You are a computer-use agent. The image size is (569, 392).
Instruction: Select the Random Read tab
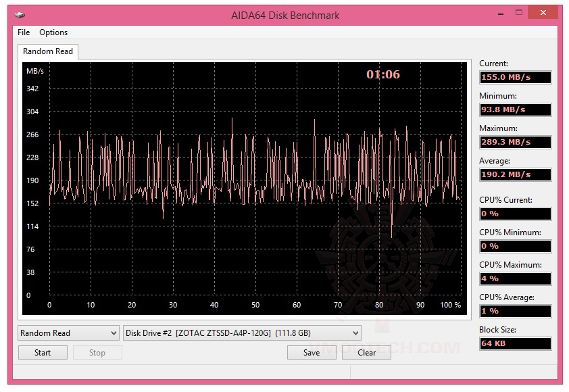click(48, 51)
